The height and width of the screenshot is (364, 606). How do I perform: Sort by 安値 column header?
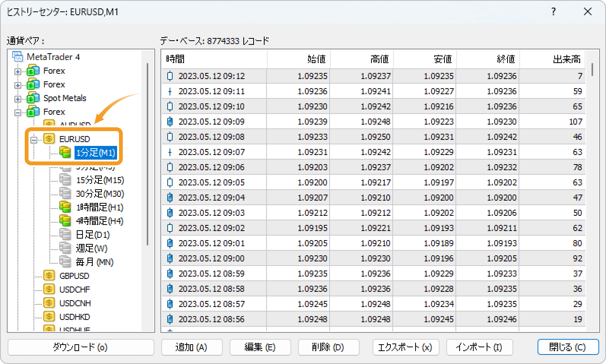click(x=425, y=59)
